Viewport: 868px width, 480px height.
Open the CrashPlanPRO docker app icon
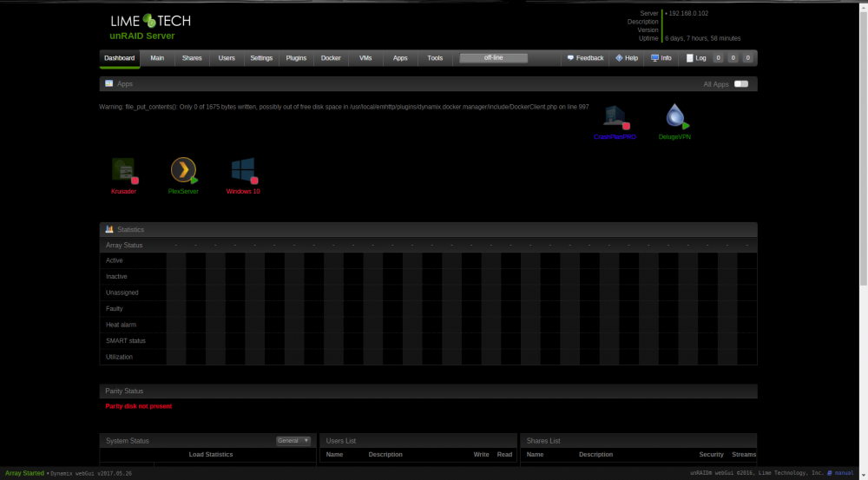coord(615,117)
